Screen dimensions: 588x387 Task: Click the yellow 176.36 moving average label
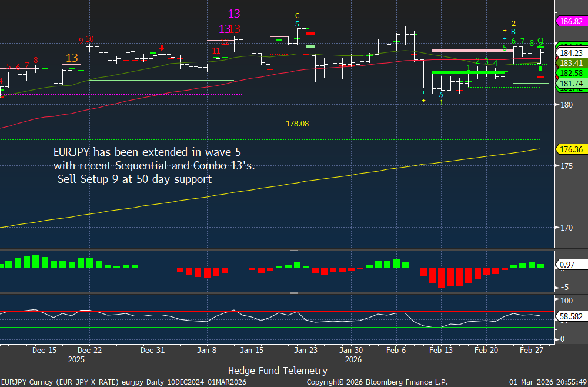tap(570, 149)
